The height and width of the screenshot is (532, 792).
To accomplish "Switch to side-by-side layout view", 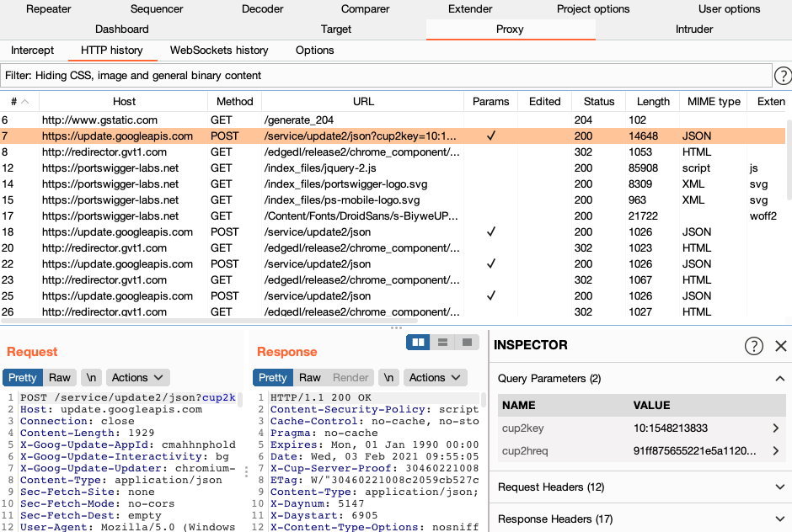I will (x=418, y=342).
